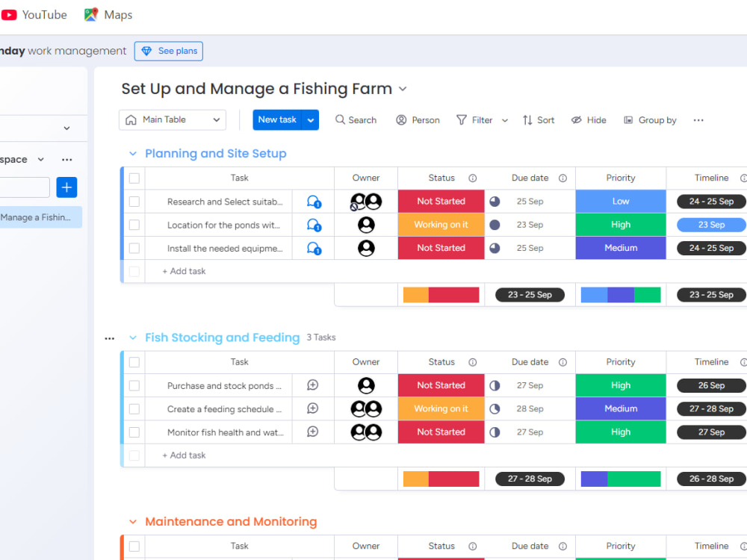Click owner avatars of Monitor fish health task
The image size is (747, 560).
coord(366,432)
